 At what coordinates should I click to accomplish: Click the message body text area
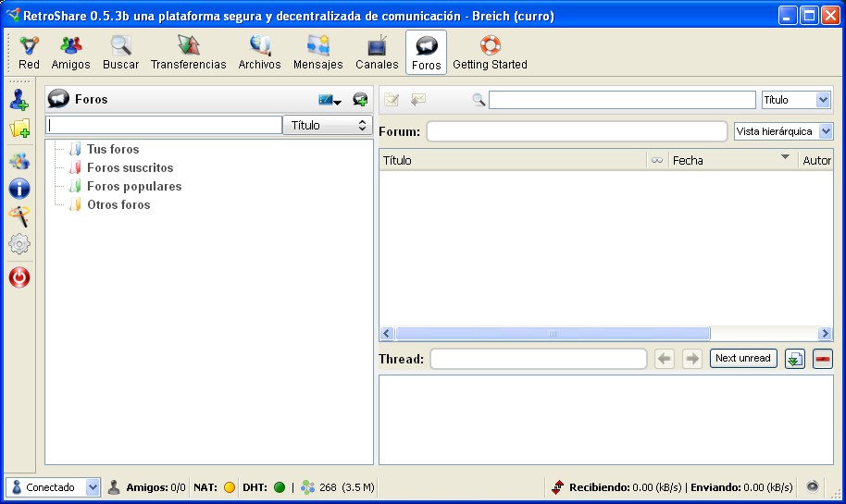tap(606, 419)
